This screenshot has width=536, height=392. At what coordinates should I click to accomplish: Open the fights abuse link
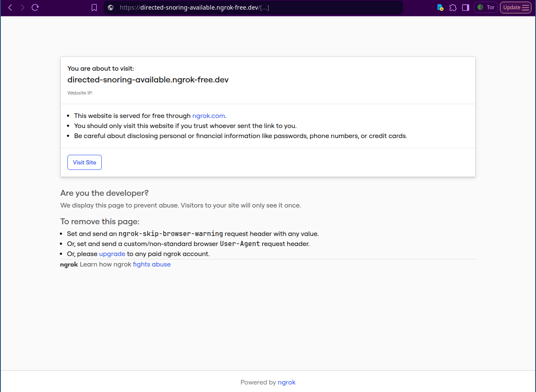click(x=152, y=264)
